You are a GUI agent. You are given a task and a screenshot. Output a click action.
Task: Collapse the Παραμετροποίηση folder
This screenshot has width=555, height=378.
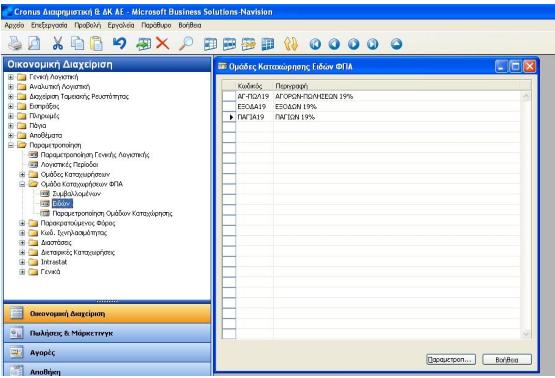(11, 145)
